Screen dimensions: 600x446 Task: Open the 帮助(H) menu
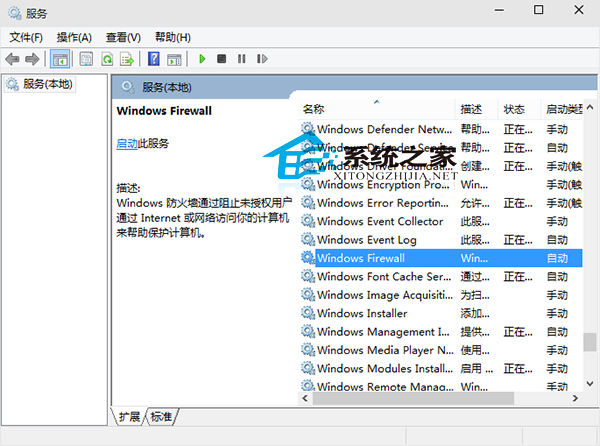coord(173,37)
